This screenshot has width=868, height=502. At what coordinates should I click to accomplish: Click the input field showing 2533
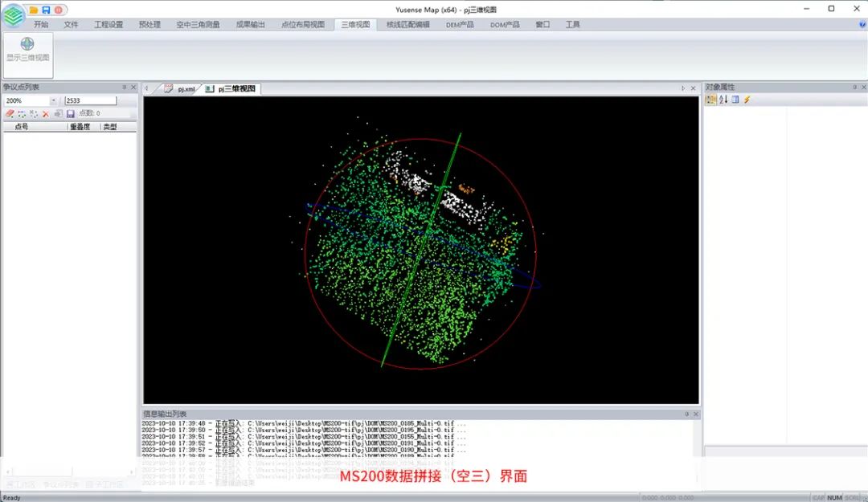point(90,101)
